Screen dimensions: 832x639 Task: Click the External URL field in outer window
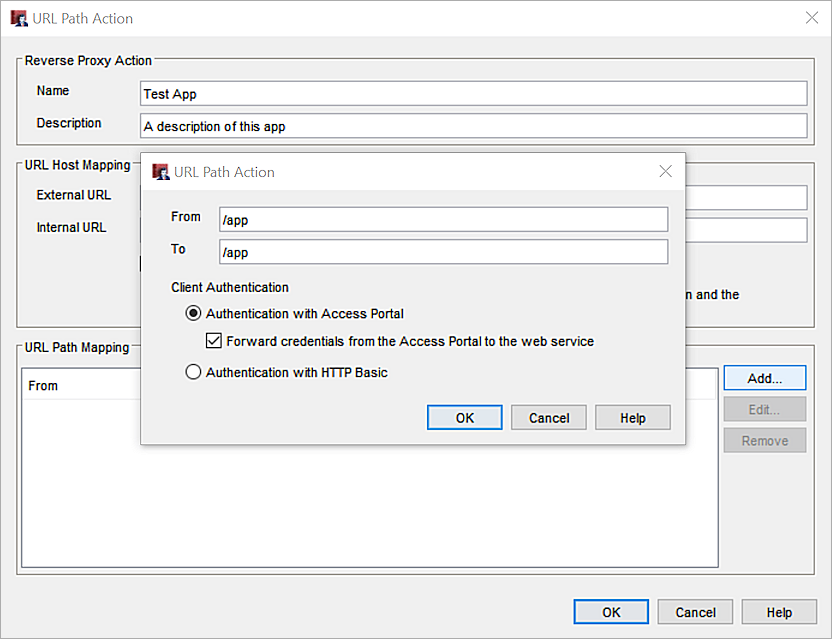[746, 197]
